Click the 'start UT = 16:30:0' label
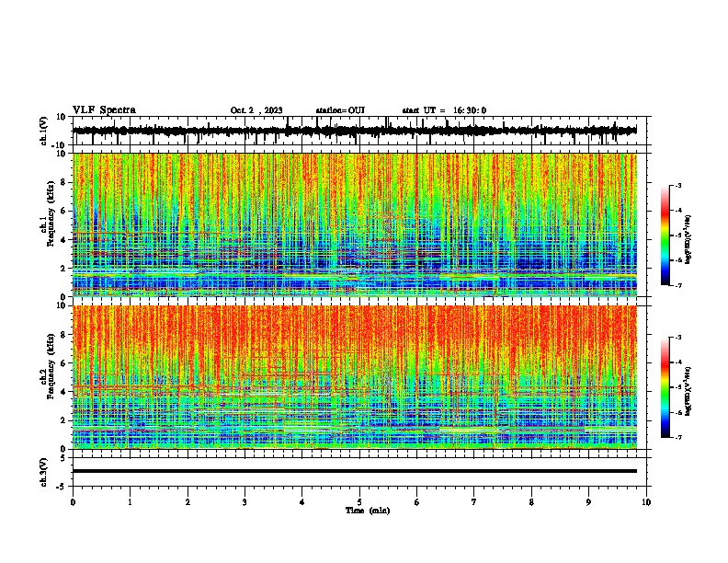This screenshot has height=563, width=728. point(444,110)
